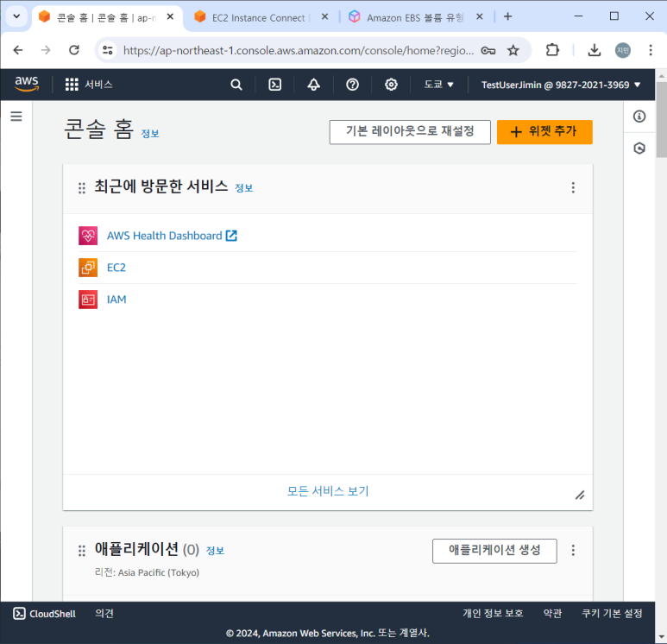
Task: Open the notifications bell
Action: pos(313,85)
